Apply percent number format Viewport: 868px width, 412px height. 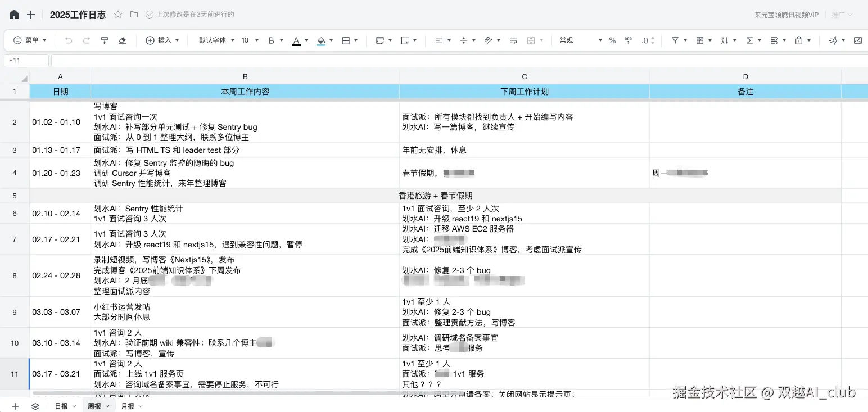point(612,40)
